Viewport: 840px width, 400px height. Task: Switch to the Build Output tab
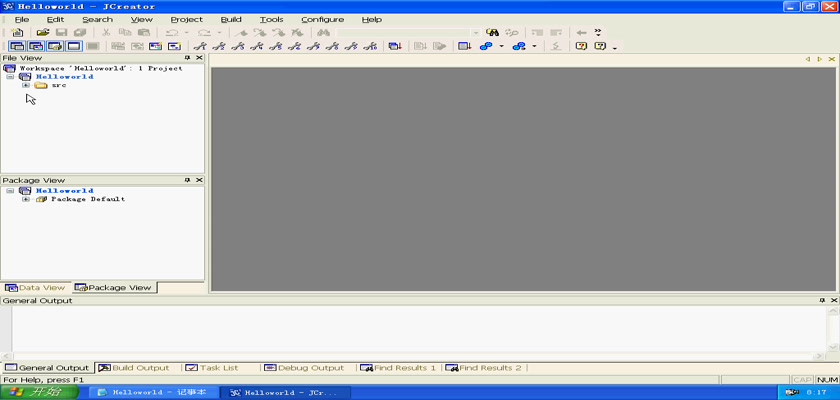coord(134,368)
